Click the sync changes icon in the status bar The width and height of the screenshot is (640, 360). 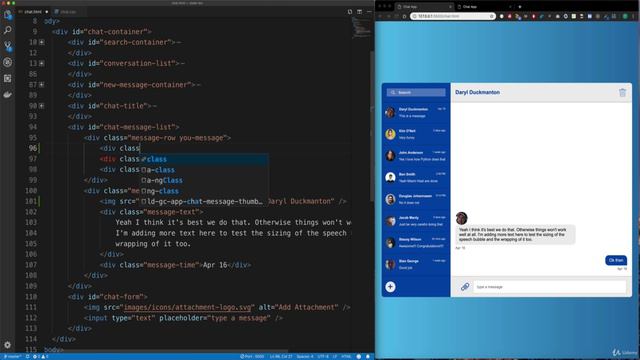pyautogui.click(x=27, y=356)
